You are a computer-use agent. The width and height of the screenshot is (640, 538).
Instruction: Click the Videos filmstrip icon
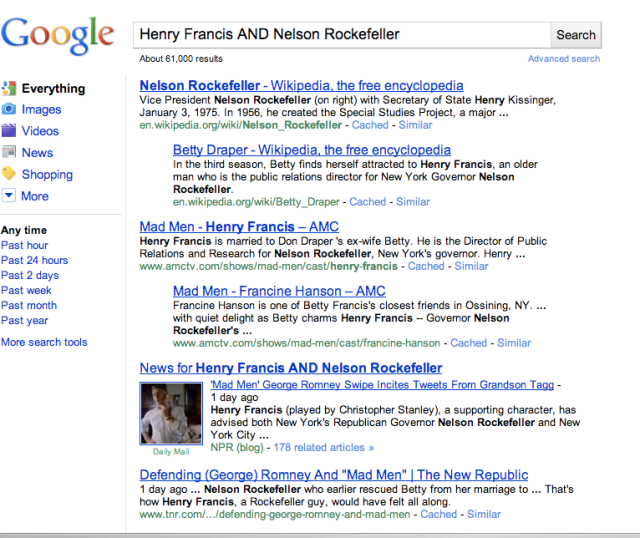(9, 131)
